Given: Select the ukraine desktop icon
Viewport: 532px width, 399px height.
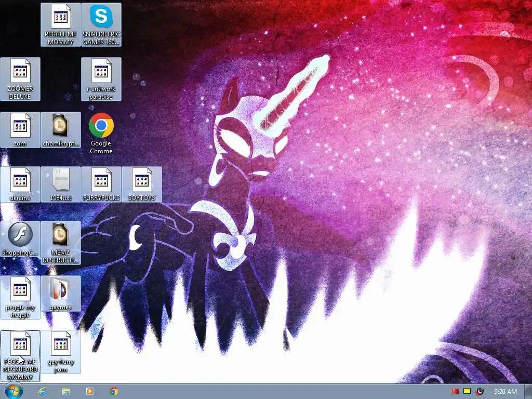Looking at the screenshot, I should pyautogui.click(x=20, y=184).
